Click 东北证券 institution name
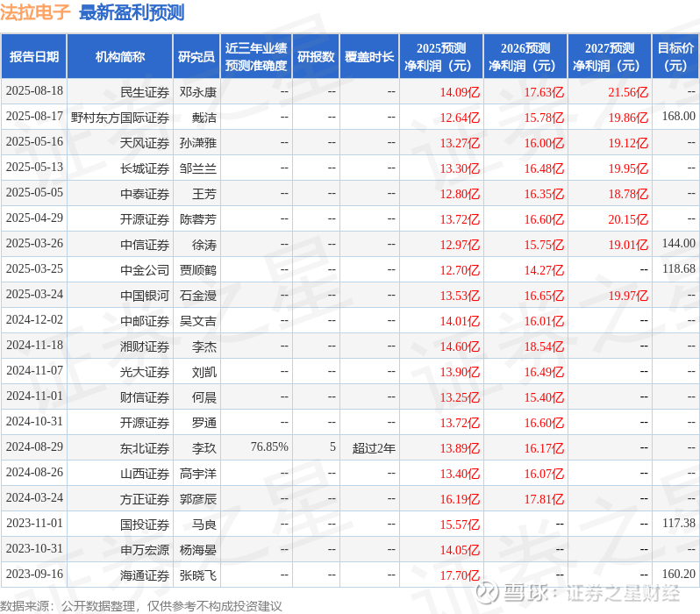700x614 pixels. click(145, 449)
